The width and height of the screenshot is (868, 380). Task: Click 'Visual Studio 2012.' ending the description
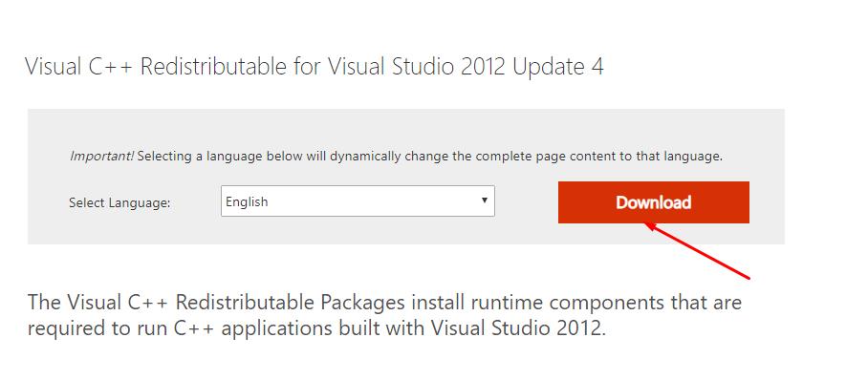tap(518, 328)
